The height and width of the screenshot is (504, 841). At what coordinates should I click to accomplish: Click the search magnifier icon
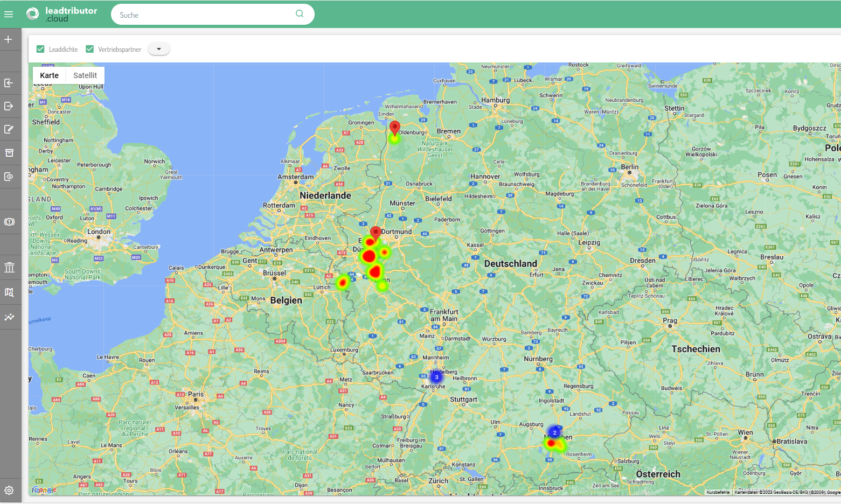click(x=300, y=14)
